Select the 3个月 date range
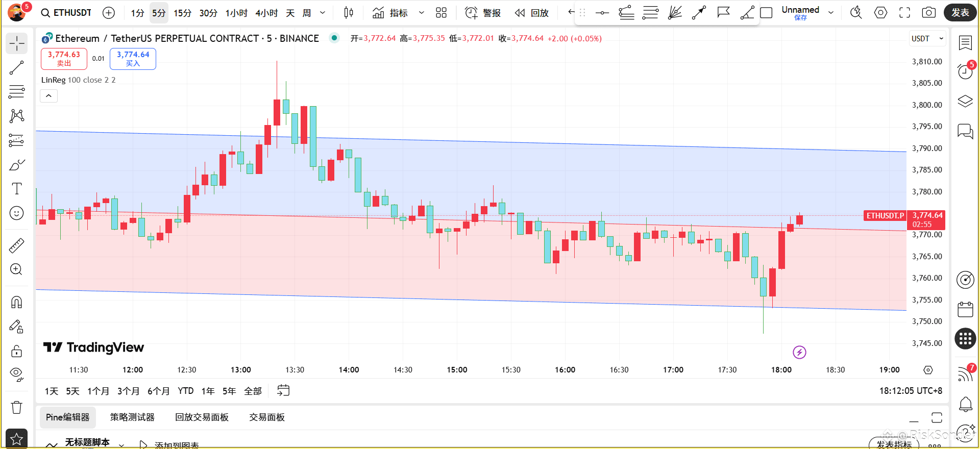 pos(128,391)
